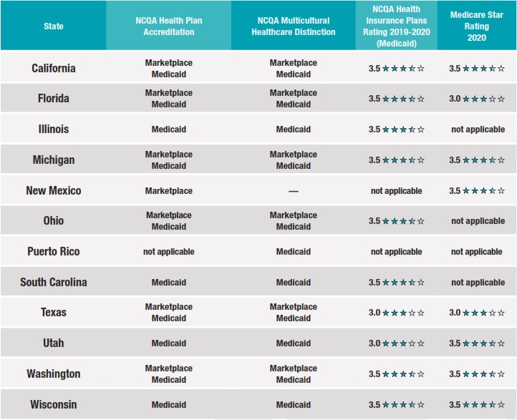Select the Puerto Rico state cell
The image size is (517, 420).
[x=54, y=252]
